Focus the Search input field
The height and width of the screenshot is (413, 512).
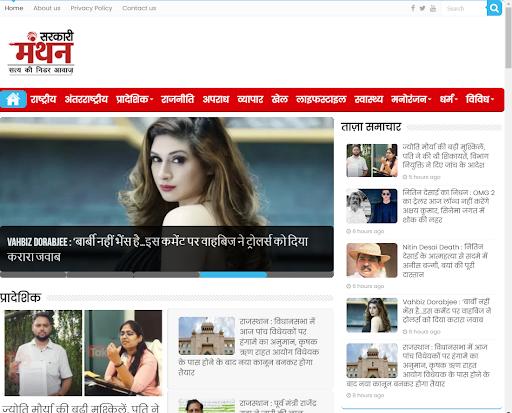(464, 8)
